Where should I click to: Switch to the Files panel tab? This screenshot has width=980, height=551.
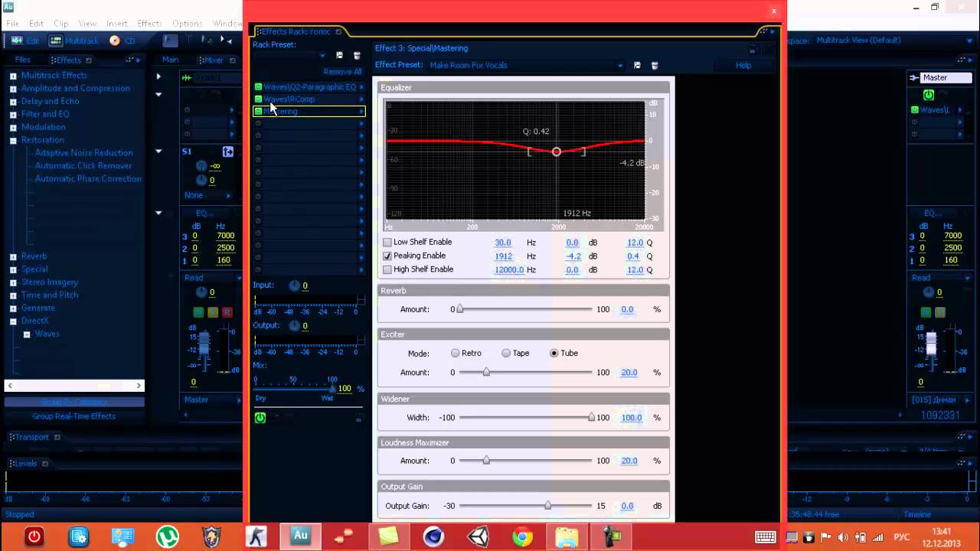coord(23,60)
